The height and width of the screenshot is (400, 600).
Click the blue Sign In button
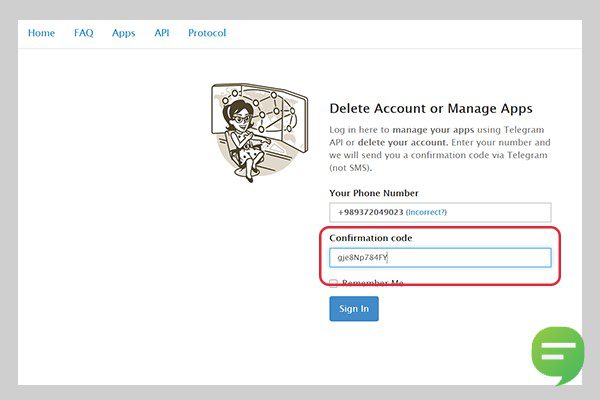click(x=354, y=309)
